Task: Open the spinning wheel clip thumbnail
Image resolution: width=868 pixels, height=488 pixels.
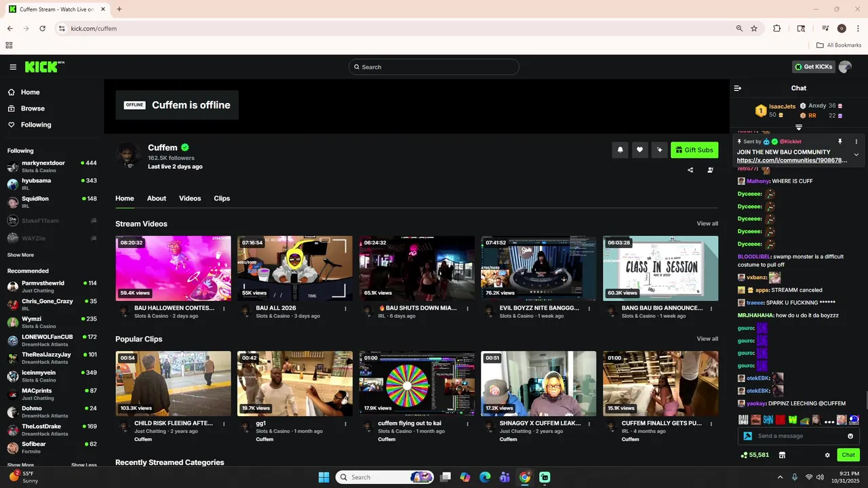Action: 417,384
